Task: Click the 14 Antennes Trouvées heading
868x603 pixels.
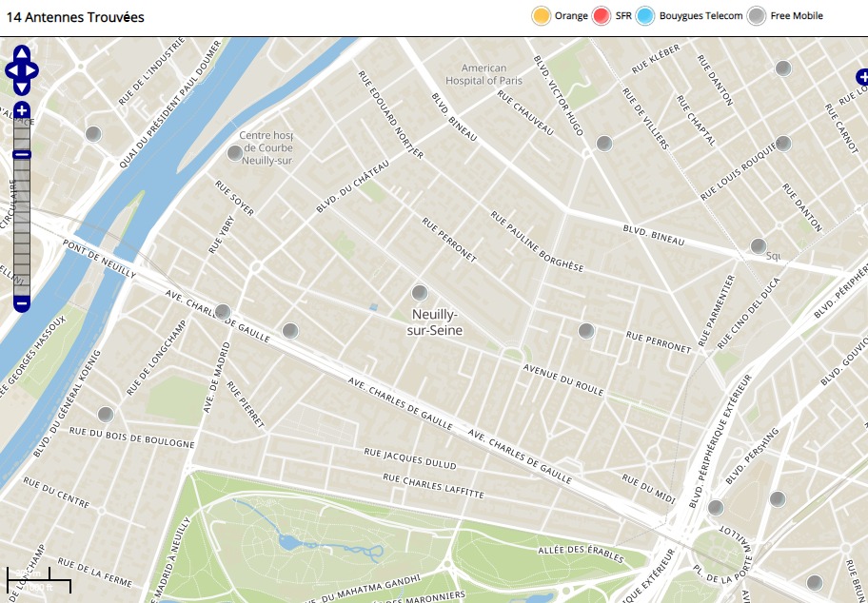Action: (76, 17)
